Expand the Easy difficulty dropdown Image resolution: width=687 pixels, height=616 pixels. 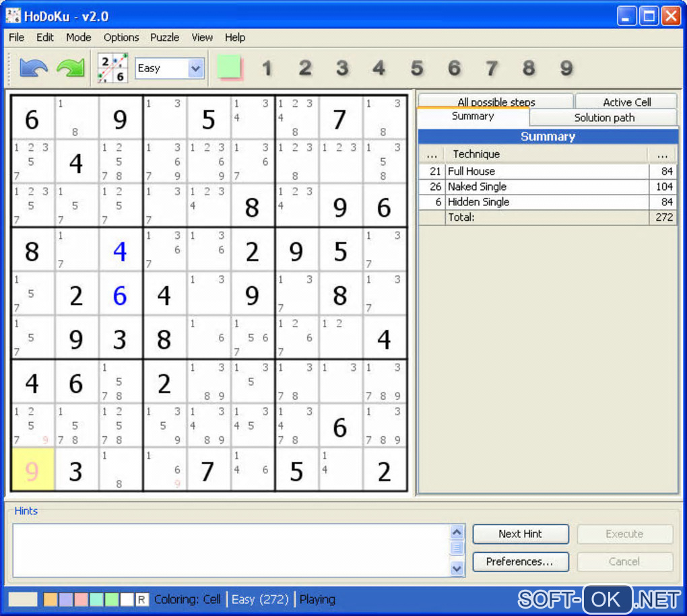tap(195, 68)
